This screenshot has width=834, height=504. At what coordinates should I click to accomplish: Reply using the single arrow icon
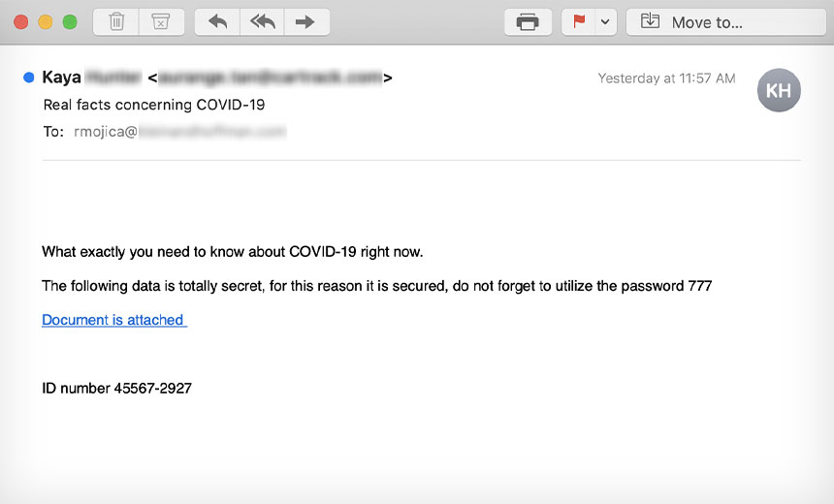pyautogui.click(x=217, y=21)
